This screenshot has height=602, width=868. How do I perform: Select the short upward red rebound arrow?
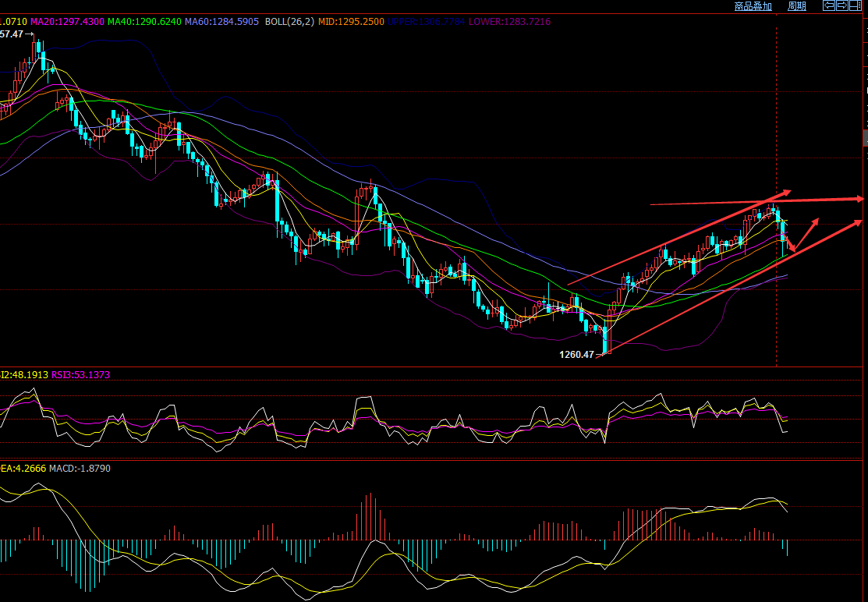point(808,233)
